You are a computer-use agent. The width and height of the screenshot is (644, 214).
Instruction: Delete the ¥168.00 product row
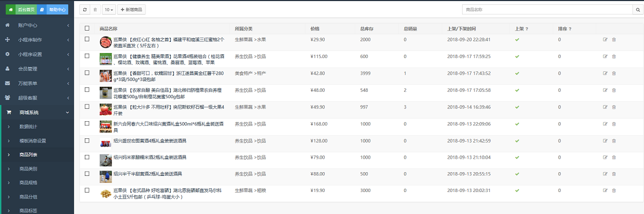(x=614, y=124)
